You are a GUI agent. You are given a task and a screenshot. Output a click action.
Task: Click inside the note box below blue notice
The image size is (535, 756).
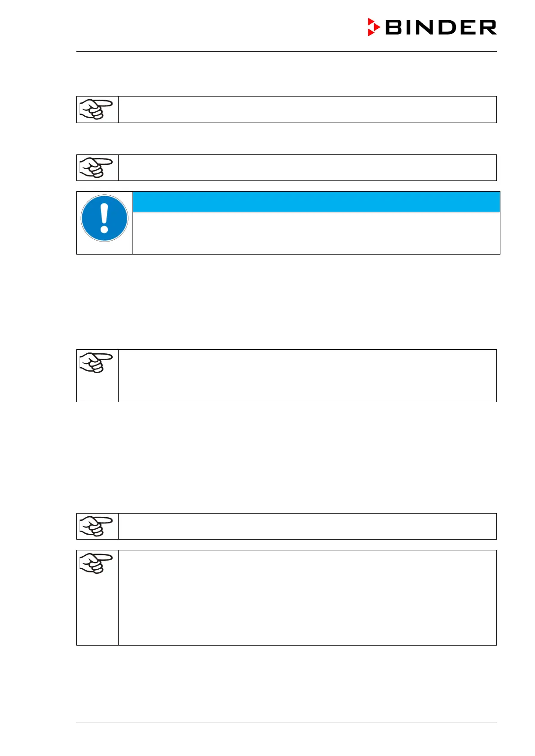[x=307, y=376]
